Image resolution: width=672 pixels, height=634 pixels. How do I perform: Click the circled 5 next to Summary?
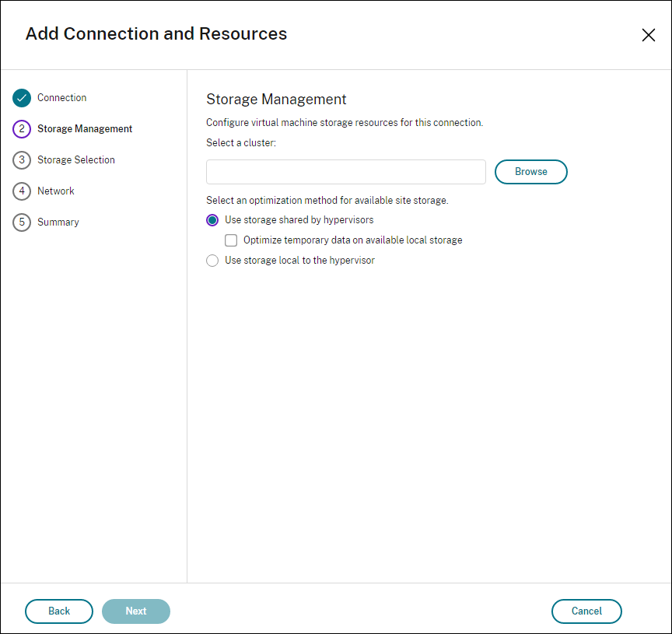pos(22,222)
